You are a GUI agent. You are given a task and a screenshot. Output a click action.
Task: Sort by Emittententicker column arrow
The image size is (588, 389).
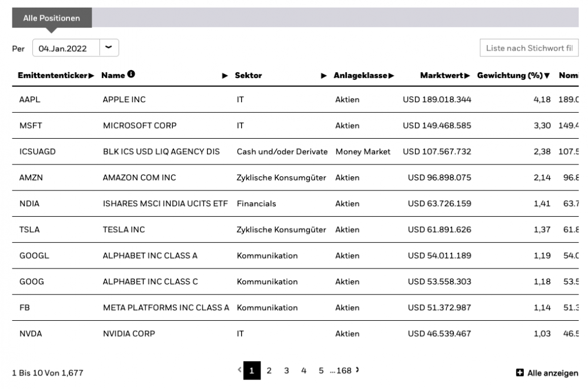point(91,76)
